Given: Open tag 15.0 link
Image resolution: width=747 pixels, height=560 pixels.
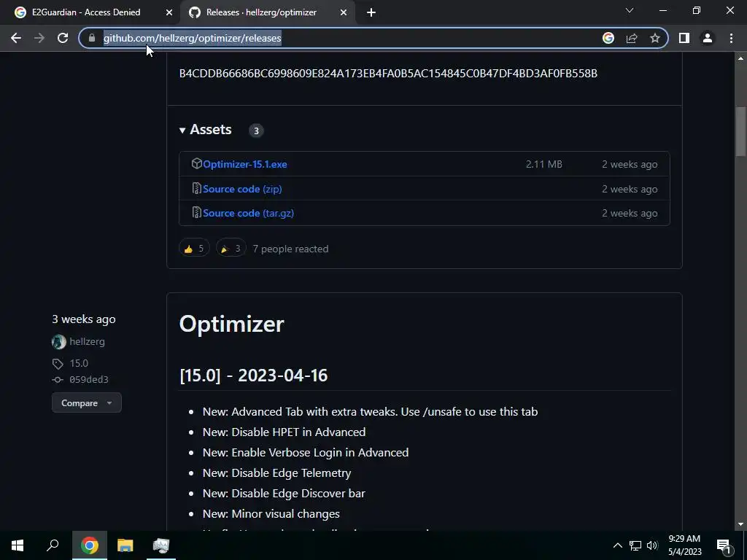Looking at the screenshot, I should (x=79, y=363).
